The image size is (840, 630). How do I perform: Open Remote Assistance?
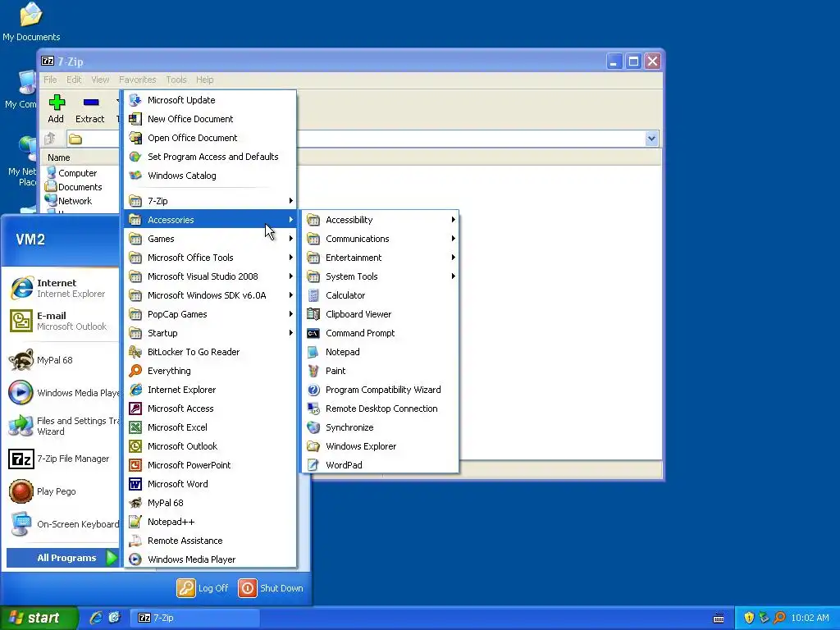click(210, 541)
